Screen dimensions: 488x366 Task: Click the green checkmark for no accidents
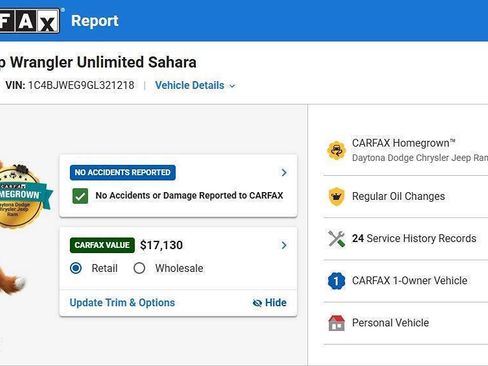(80, 196)
